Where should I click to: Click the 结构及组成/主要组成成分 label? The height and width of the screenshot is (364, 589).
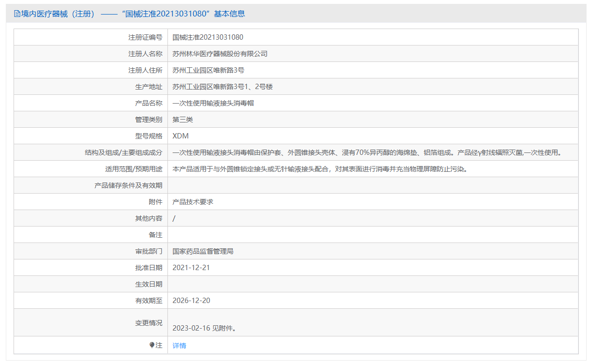(x=123, y=152)
